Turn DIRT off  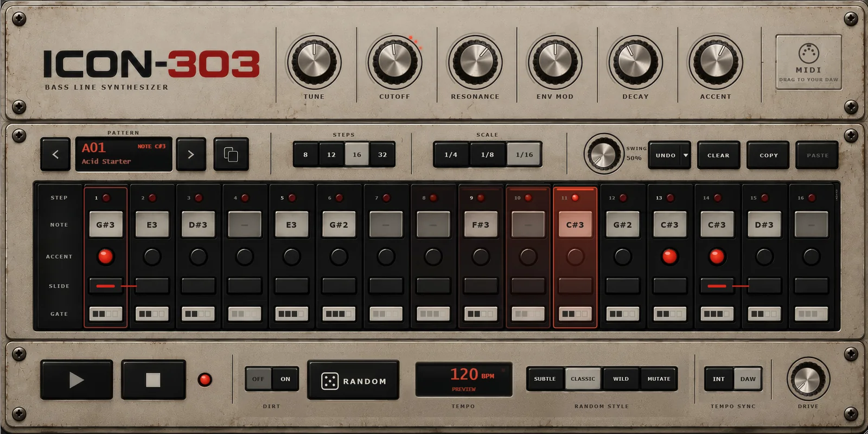tap(258, 379)
